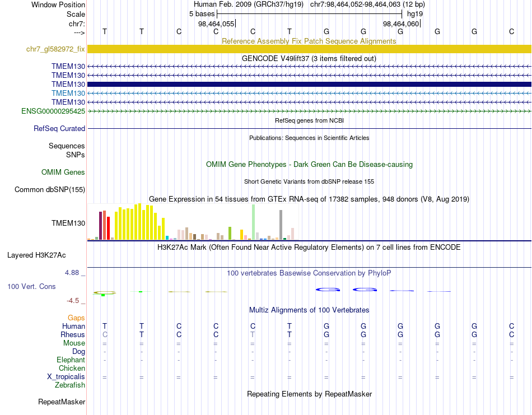The height and width of the screenshot is (415, 532).
Task: Click the chr7:98,464,052-98,464,063 (12 bp) position text
Action: (367, 4)
